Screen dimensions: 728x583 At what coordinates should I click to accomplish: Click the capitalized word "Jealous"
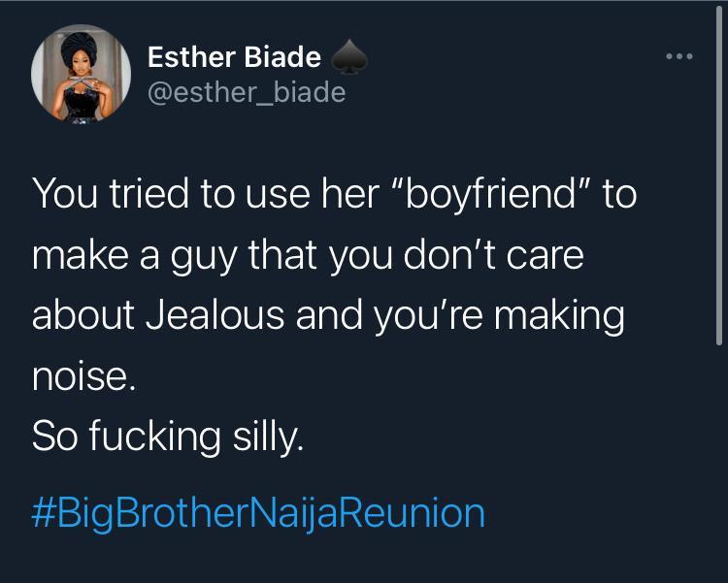click(215, 315)
